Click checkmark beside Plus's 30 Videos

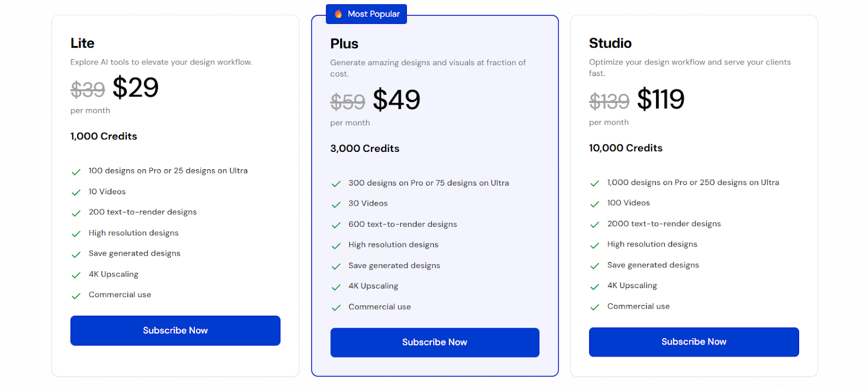[336, 205]
